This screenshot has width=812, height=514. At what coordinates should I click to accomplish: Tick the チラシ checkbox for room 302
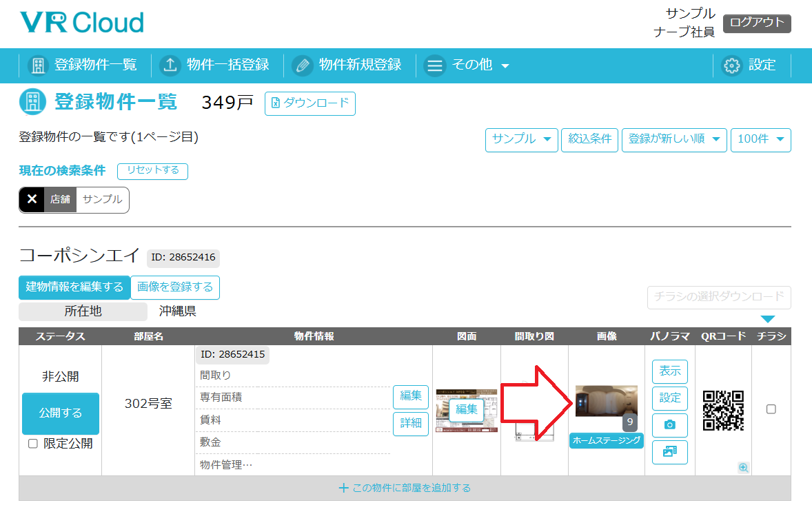(771, 409)
